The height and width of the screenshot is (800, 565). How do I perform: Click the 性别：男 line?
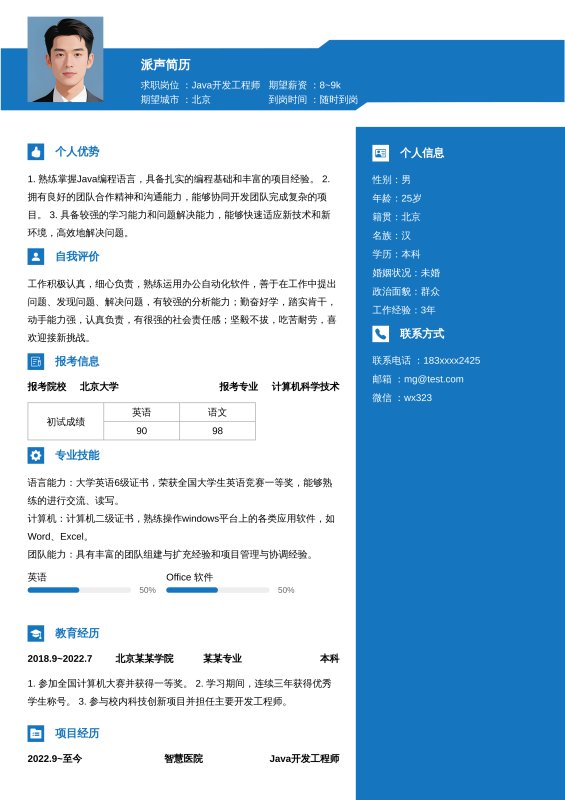[391, 180]
